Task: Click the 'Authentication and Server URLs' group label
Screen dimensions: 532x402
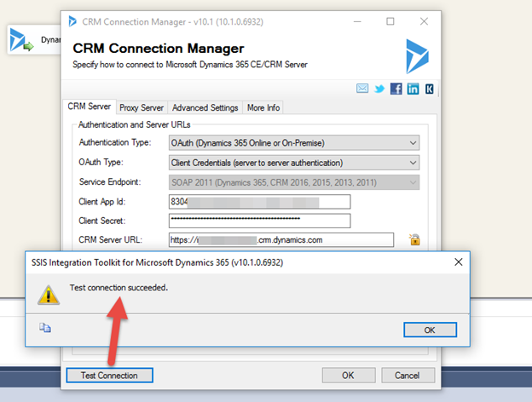Action: [x=135, y=124]
